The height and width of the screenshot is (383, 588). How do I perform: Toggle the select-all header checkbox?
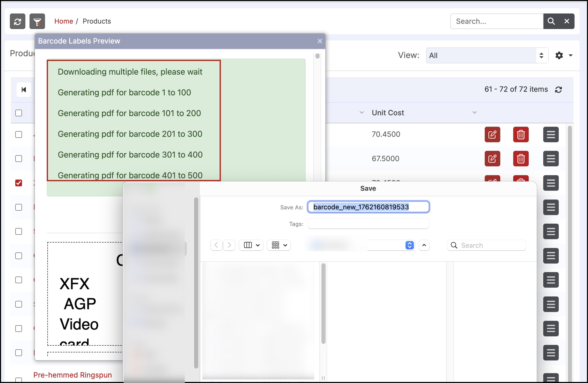coord(19,113)
